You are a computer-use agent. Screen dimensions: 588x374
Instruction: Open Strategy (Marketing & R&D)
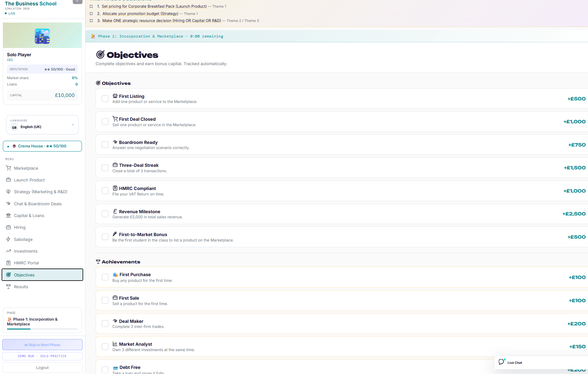click(42, 192)
